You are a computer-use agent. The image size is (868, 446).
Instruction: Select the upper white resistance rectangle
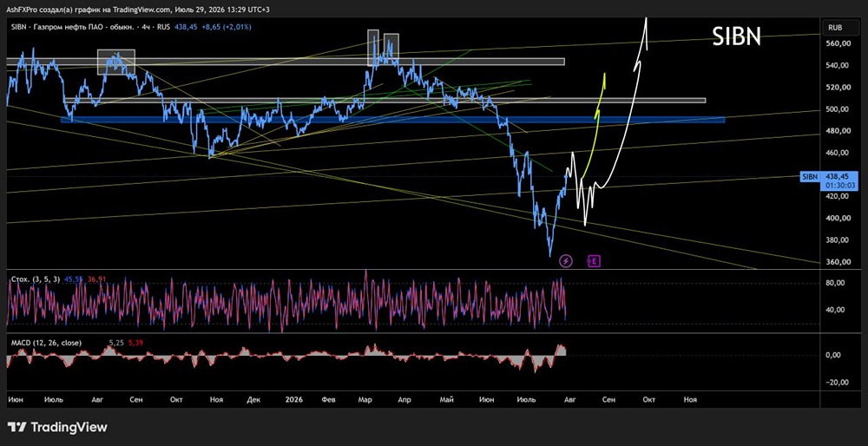(x=286, y=62)
